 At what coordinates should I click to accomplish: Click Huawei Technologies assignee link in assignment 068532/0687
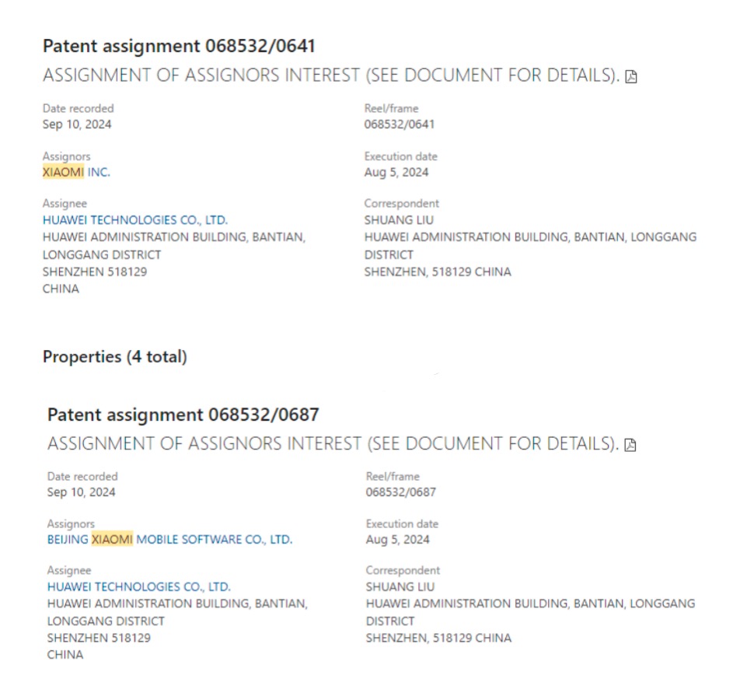(x=138, y=587)
